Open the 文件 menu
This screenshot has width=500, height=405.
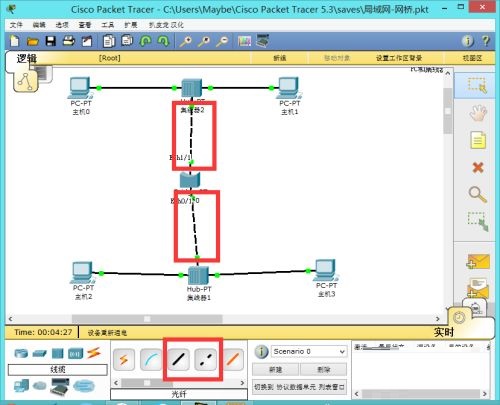pos(16,25)
